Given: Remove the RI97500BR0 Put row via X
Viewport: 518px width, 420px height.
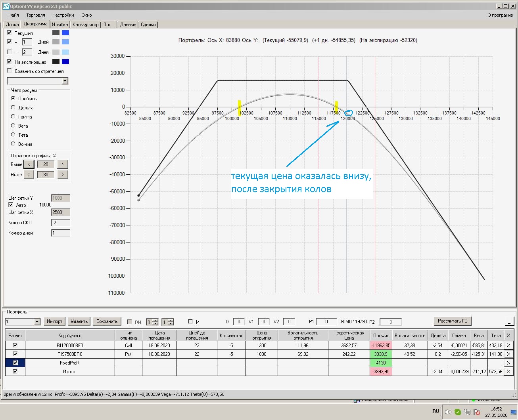Looking at the screenshot, I should tap(508, 354).
